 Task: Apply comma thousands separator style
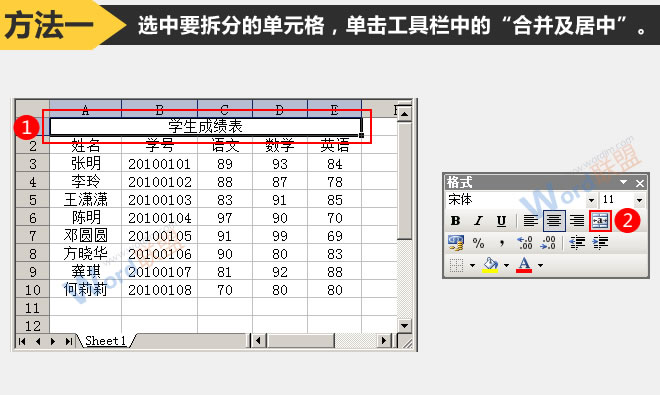[501, 243]
